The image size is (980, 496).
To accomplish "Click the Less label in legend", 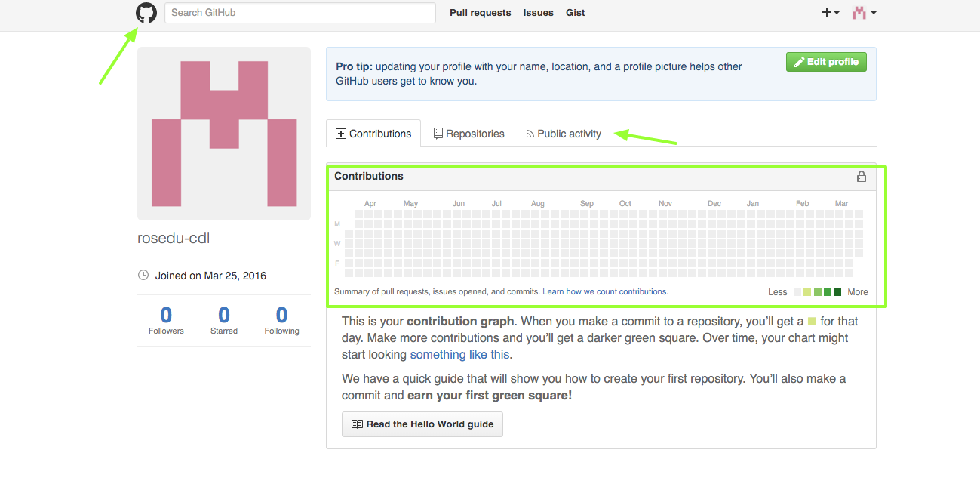I will [x=778, y=292].
